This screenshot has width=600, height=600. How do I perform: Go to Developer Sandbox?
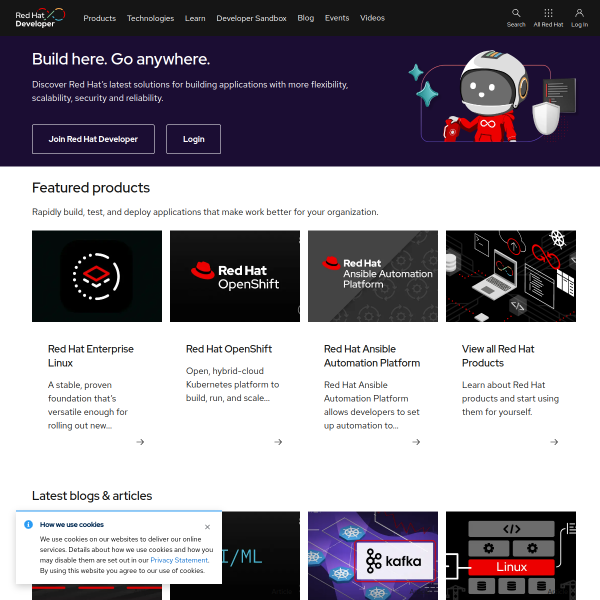click(251, 18)
